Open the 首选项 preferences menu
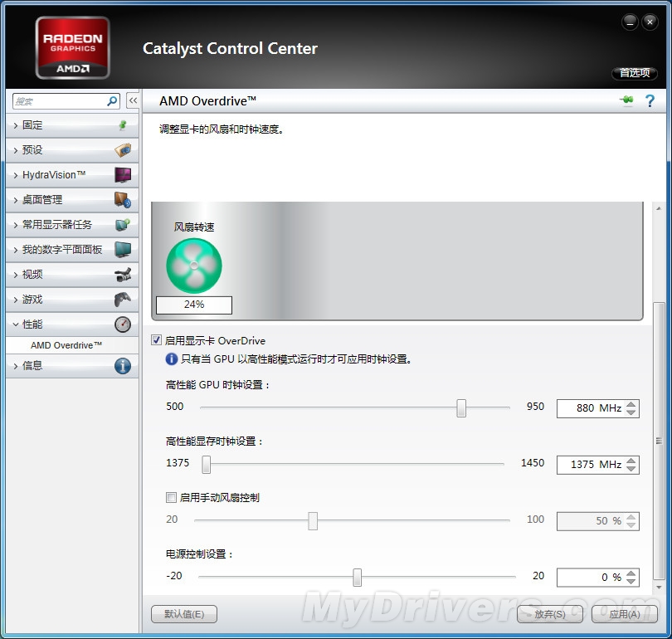Image resolution: width=672 pixels, height=639 pixels. (635, 73)
